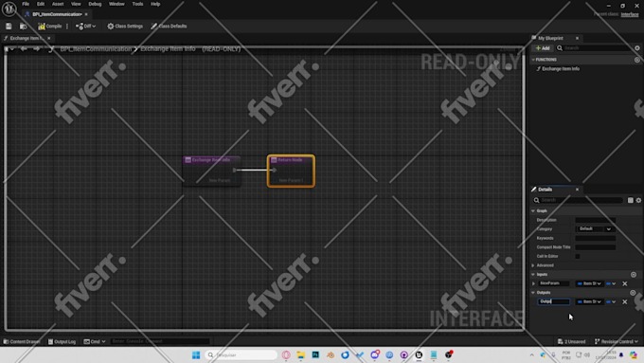Click the Return Node execution input pin
This screenshot has height=363, width=644.
pyautogui.click(x=274, y=170)
